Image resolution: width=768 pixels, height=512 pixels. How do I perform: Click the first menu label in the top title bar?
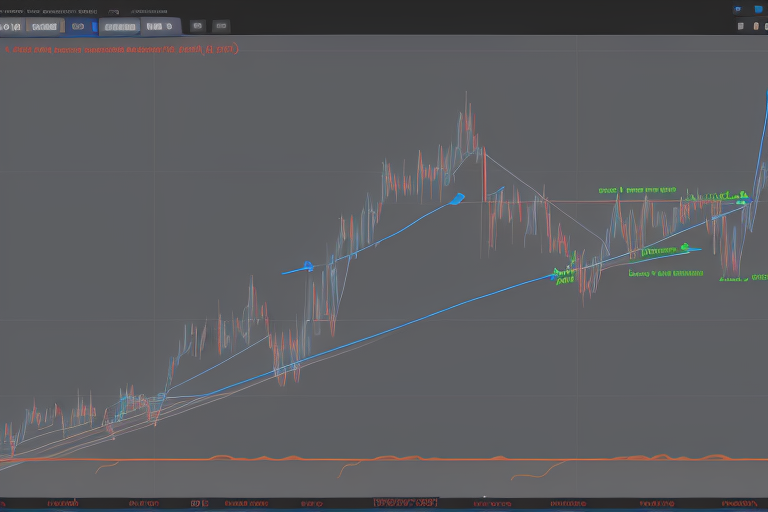[x=20, y=9]
